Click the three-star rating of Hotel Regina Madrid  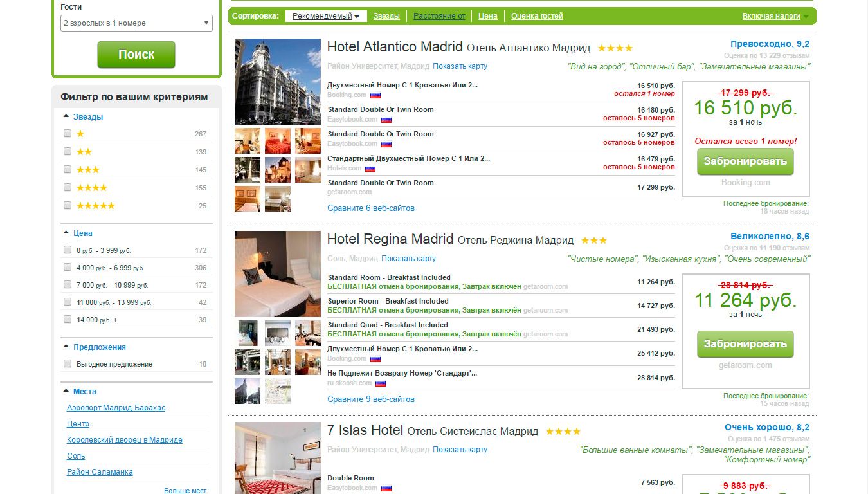point(593,240)
